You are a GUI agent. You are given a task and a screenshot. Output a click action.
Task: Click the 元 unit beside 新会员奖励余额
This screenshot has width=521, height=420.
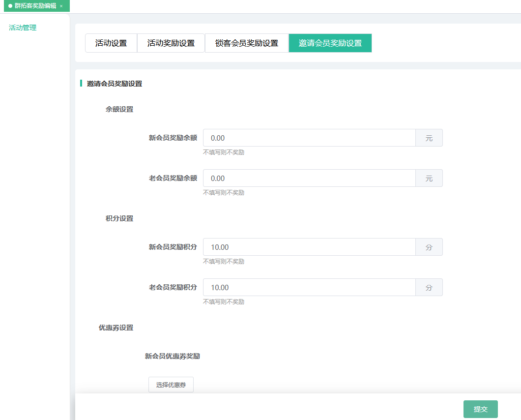point(429,138)
